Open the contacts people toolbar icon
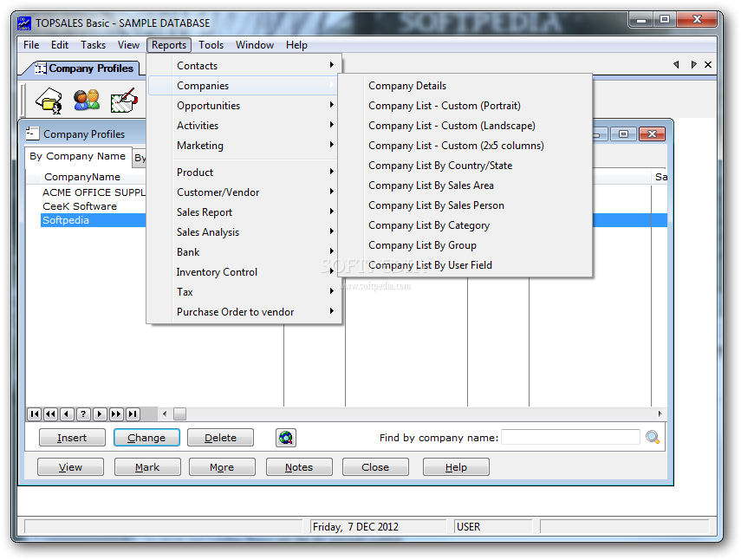 pyautogui.click(x=87, y=101)
